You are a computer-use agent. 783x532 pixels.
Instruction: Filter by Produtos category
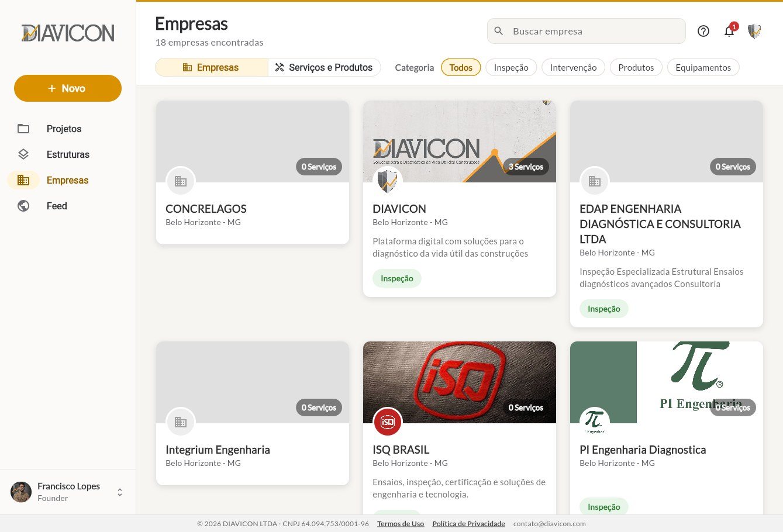(636, 68)
